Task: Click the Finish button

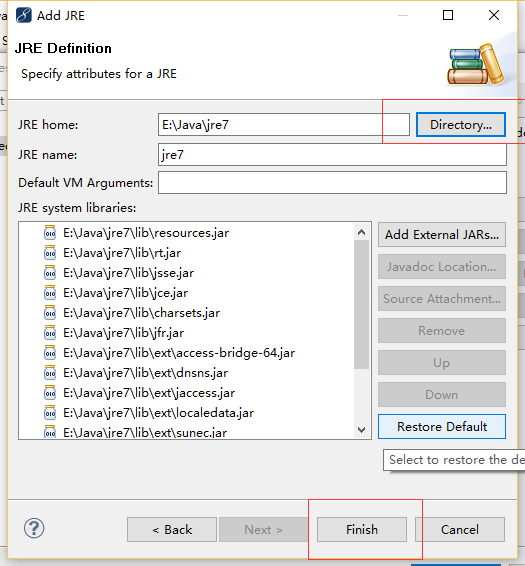Action: pos(362,530)
